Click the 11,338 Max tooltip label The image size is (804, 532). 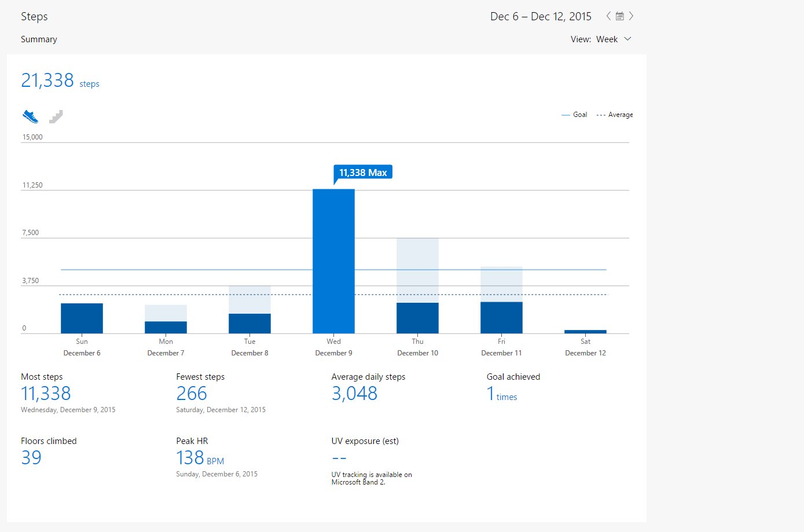(x=363, y=173)
